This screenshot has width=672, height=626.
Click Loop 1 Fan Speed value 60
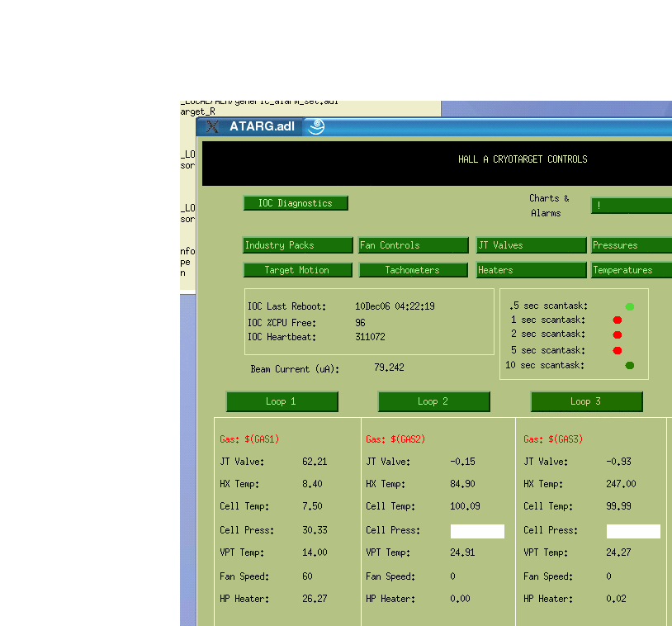tap(307, 576)
